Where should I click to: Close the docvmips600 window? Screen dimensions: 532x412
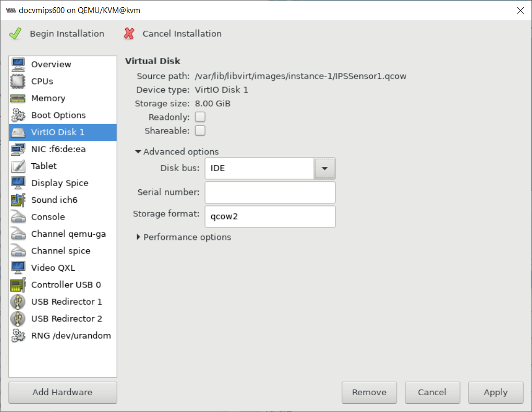point(520,10)
